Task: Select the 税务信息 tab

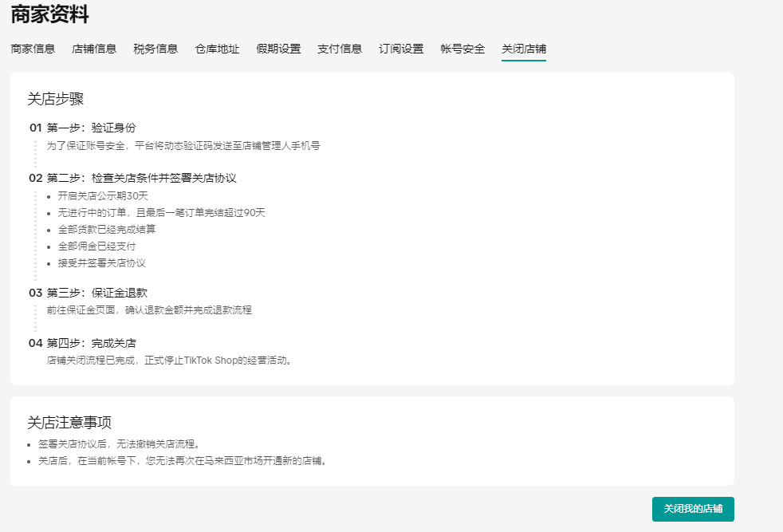Action: coord(155,49)
